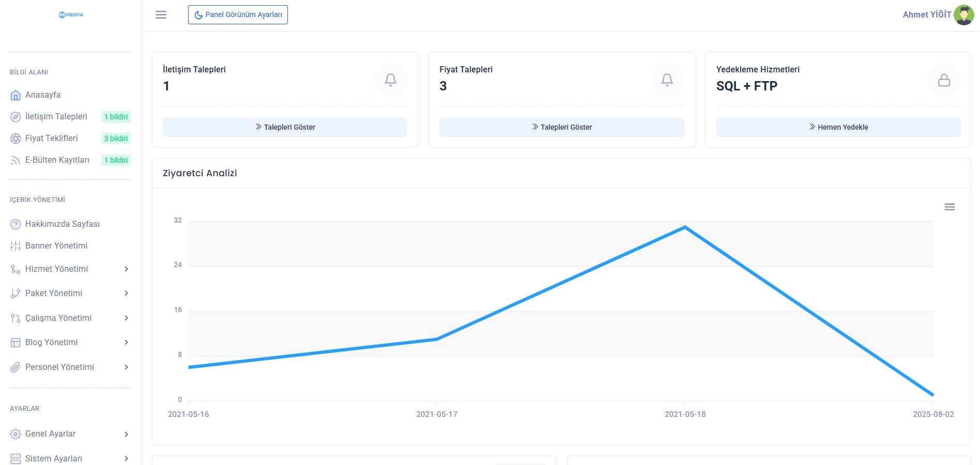The height and width of the screenshot is (465, 980).
Task: Click the MEDYA logo in sidebar
Action: pyautogui.click(x=71, y=15)
